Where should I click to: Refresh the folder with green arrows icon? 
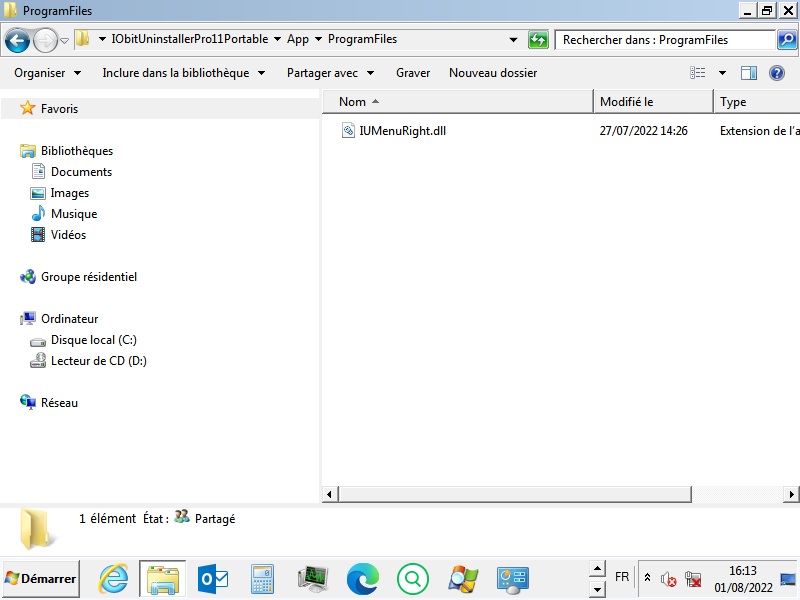click(x=538, y=39)
